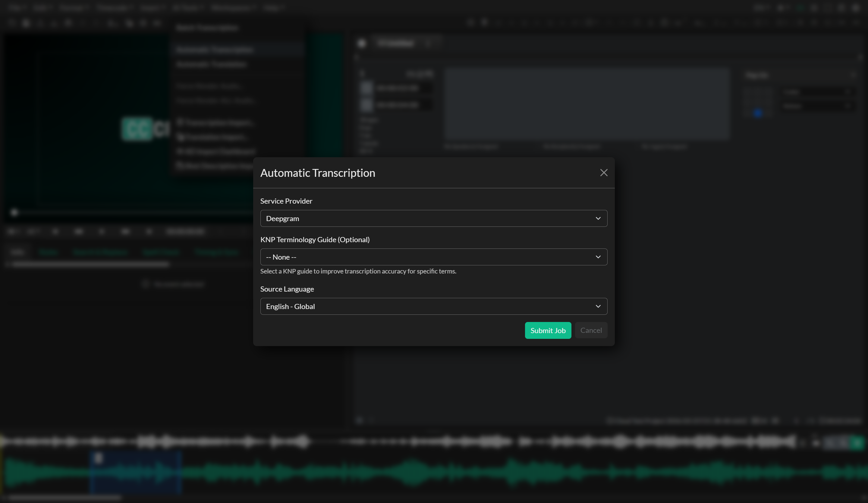The image size is (868, 503).
Task: Click the chevron on the Deepgram selector
Action: click(x=598, y=218)
